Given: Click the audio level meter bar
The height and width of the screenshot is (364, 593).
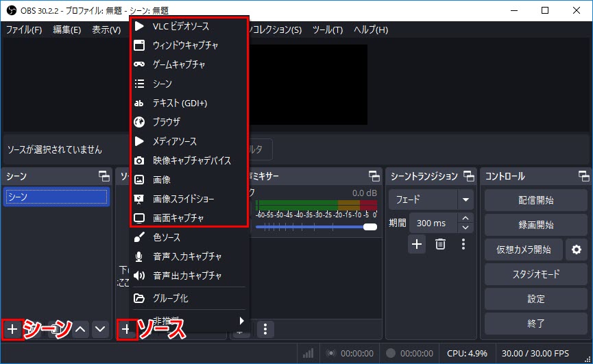Looking at the screenshot, I should [316, 205].
